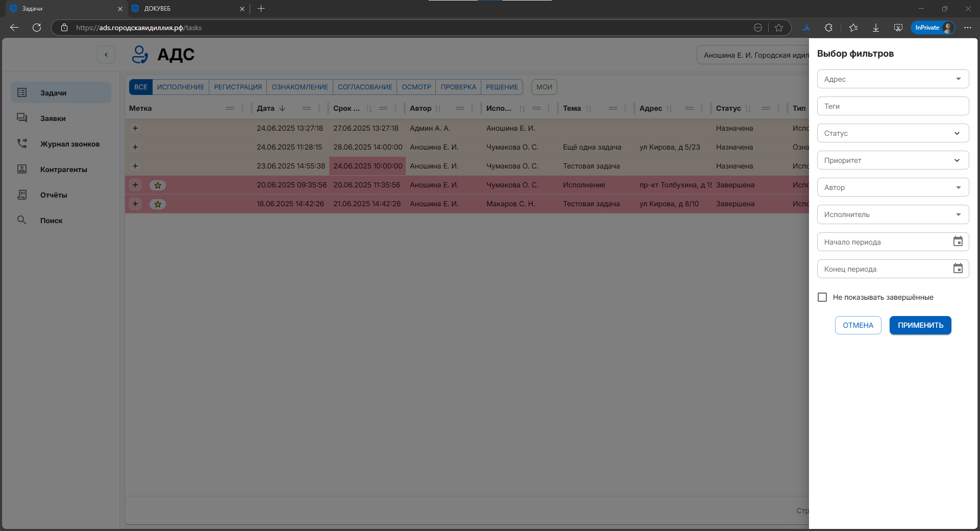
Task: Toggle the МОИ filter button
Action: click(544, 87)
